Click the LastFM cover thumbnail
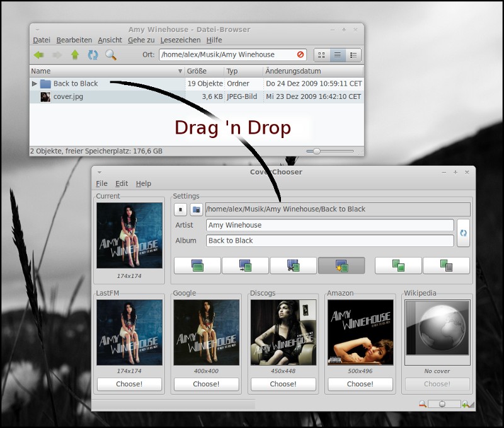This screenshot has width=504, height=428. click(130, 332)
